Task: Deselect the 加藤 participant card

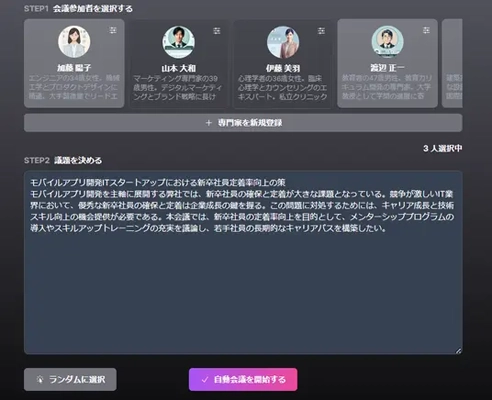Action: pos(74,63)
